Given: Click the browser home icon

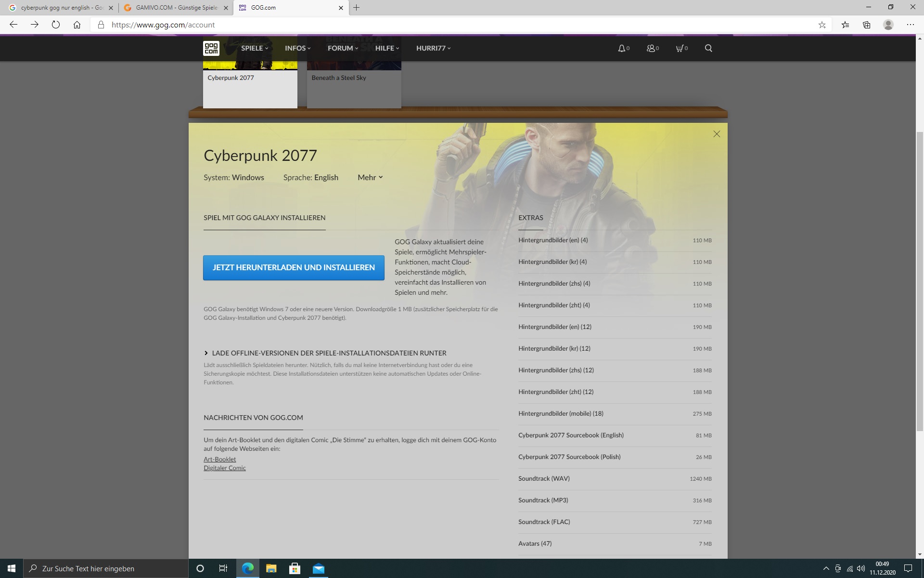Looking at the screenshot, I should tap(77, 25).
